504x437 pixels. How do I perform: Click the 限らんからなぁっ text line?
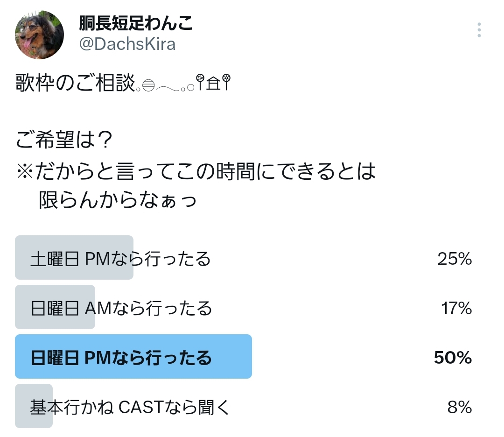(x=118, y=200)
